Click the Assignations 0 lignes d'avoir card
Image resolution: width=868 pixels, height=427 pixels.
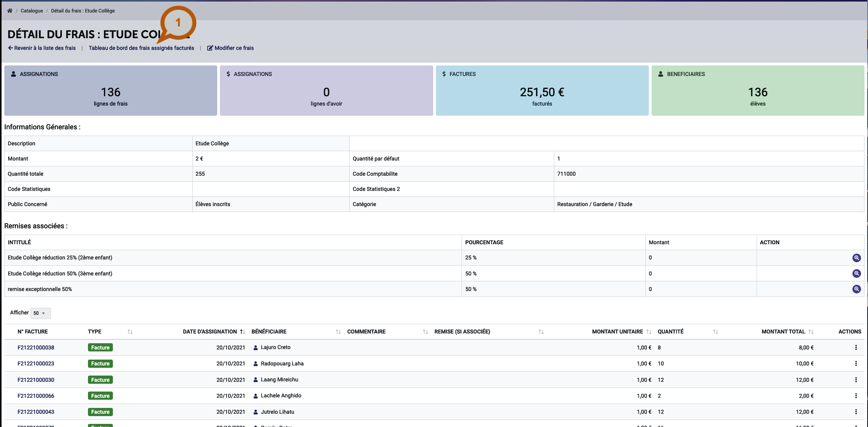pos(326,90)
